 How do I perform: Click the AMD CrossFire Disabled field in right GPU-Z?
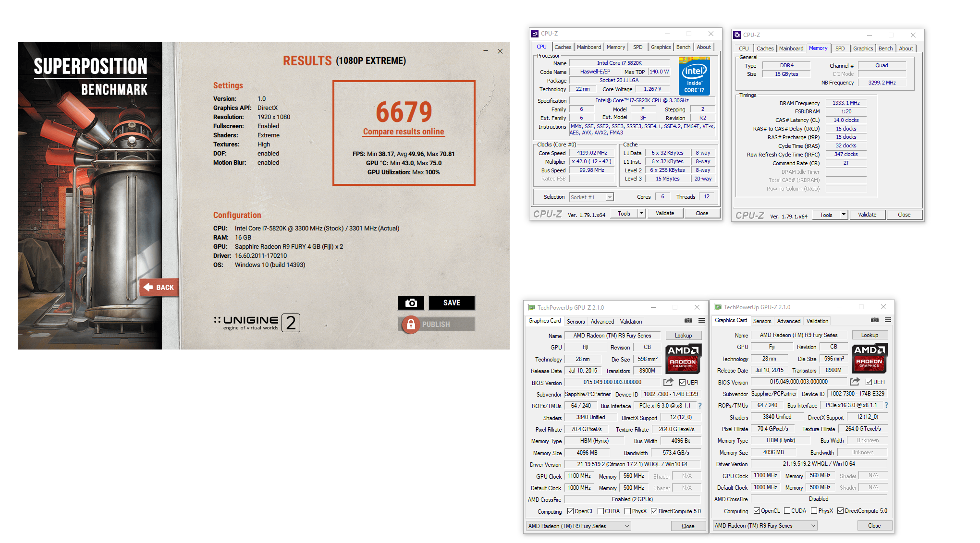coord(819,499)
